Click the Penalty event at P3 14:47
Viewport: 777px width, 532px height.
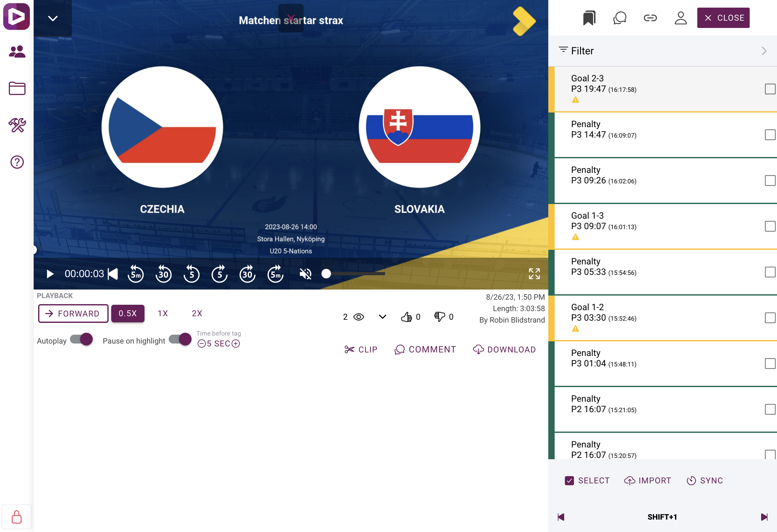(x=662, y=131)
